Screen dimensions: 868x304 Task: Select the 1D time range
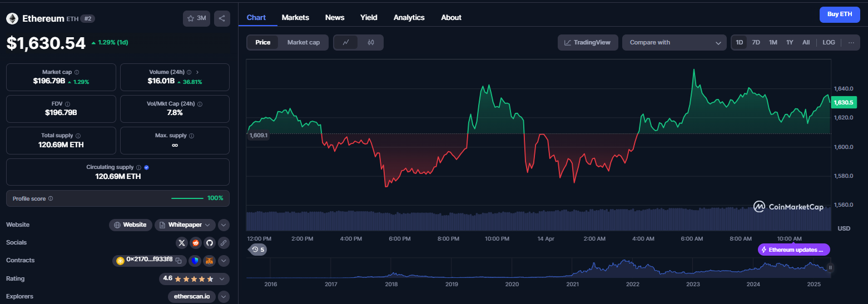click(x=740, y=42)
